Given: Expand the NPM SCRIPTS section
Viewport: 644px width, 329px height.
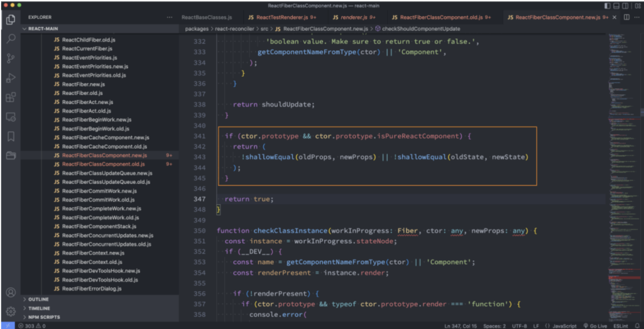Looking at the screenshot, I should coord(99,317).
